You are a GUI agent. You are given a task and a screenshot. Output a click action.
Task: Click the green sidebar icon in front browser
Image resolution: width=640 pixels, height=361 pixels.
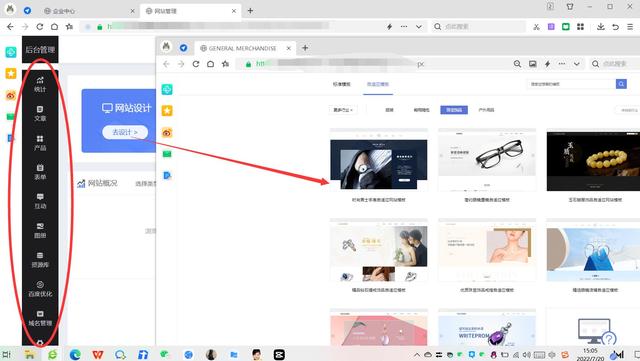167,154
